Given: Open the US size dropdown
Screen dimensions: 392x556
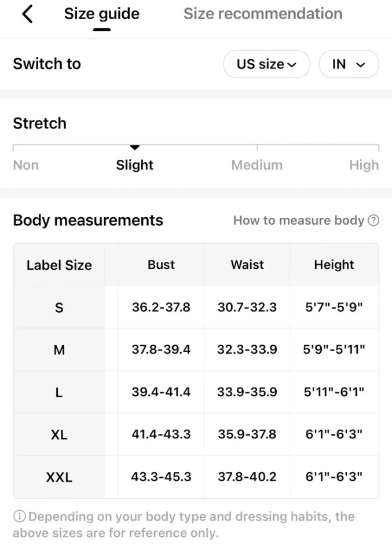Looking at the screenshot, I should (x=266, y=64).
